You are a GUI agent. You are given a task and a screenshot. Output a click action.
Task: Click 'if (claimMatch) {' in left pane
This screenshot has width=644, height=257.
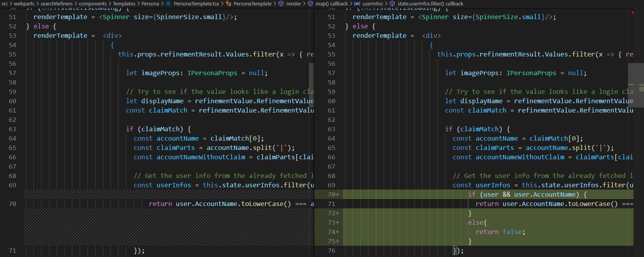coord(158,129)
